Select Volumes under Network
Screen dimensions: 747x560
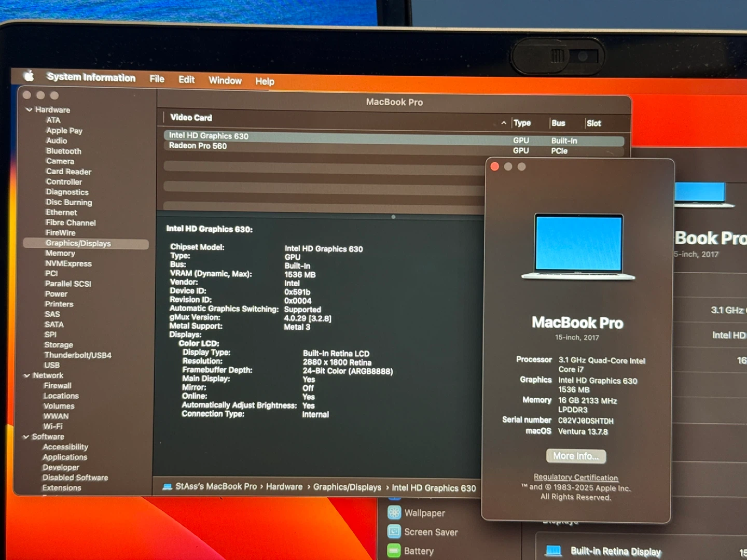pyautogui.click(x=59, y=406)
